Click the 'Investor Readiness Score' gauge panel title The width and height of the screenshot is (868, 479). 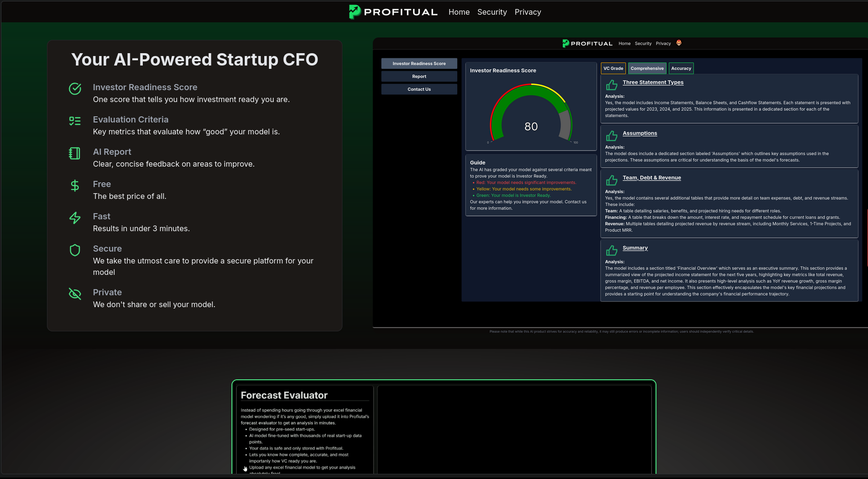tap(503, 70)
